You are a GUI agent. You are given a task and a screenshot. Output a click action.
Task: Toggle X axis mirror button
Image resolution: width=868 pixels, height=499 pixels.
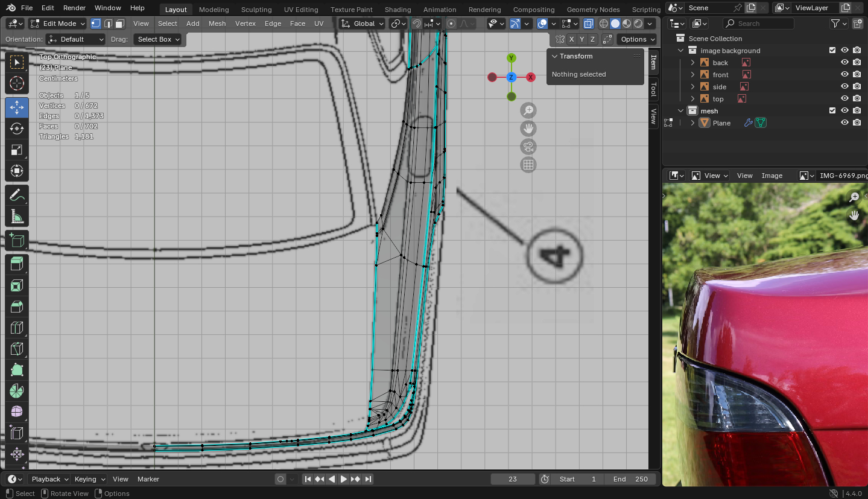[571, 39]
